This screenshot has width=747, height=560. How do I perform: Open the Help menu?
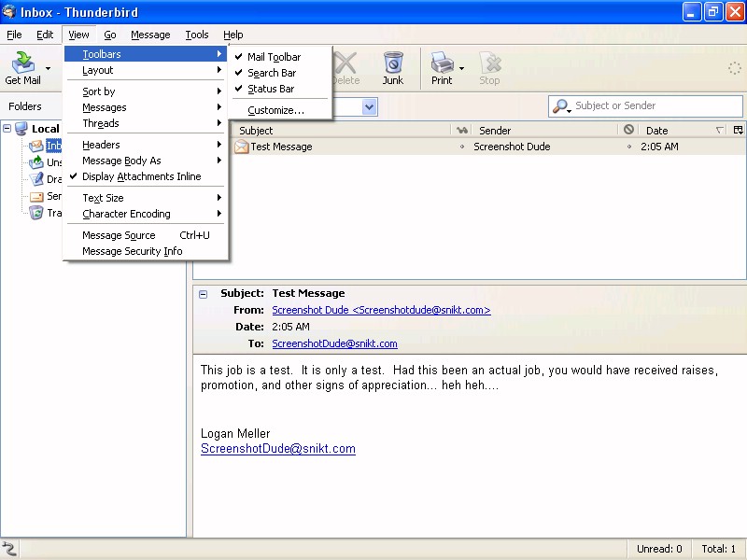pos(233,35)
